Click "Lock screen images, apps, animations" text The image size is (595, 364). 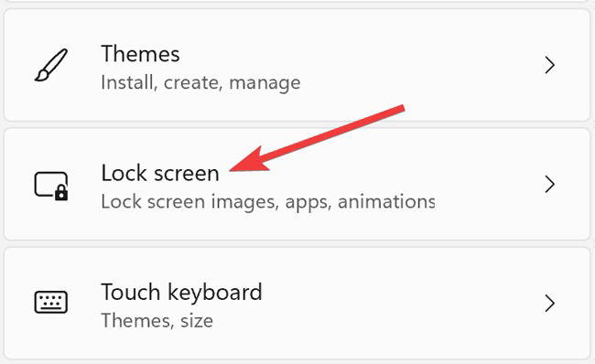pyautogui.click(x=268, y=202)
